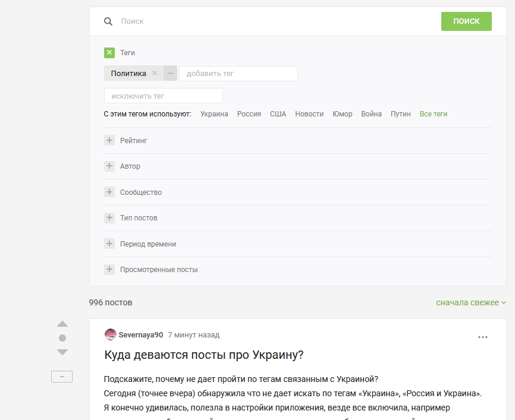The width and height of the screenshot is (515, 420).
Task: Collapse the post with the minus button
Action: coord(62,376)
